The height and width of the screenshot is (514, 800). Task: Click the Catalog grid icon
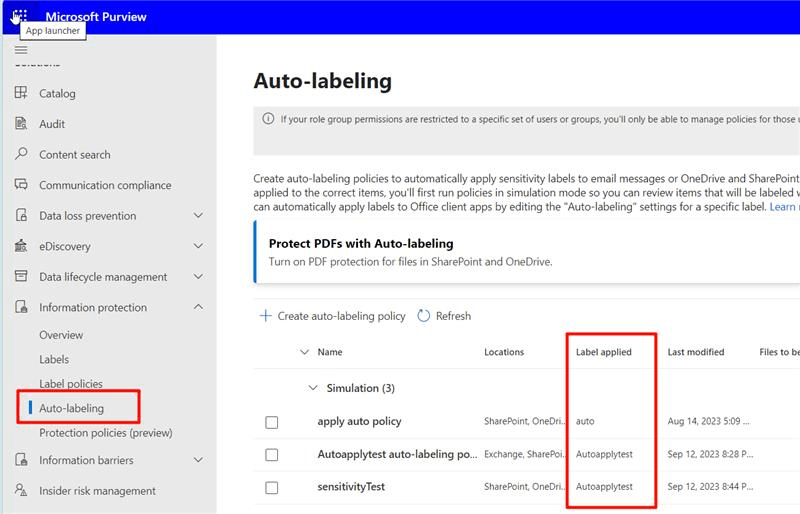click(21, 93)
